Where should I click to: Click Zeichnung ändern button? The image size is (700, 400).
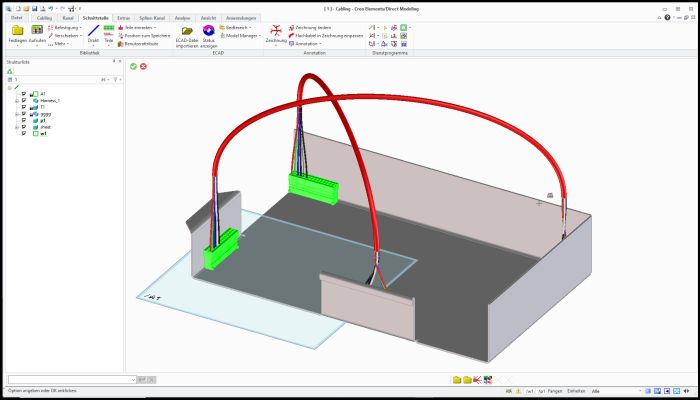click(313, 27)
